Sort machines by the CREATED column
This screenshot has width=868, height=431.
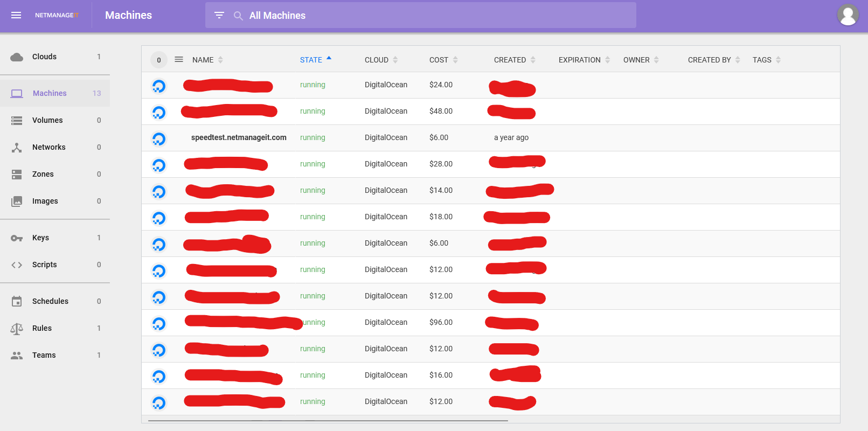(x=510, y=60)
